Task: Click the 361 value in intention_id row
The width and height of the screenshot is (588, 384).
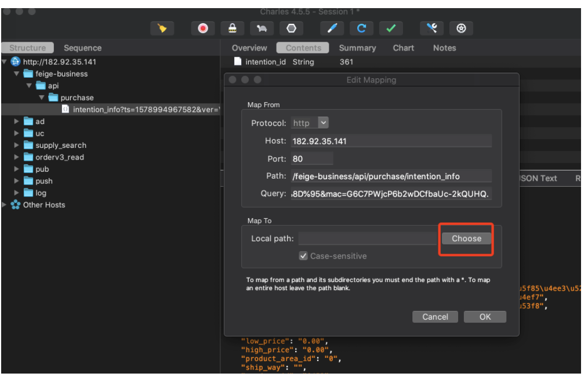Action: (x=346, y=61)
